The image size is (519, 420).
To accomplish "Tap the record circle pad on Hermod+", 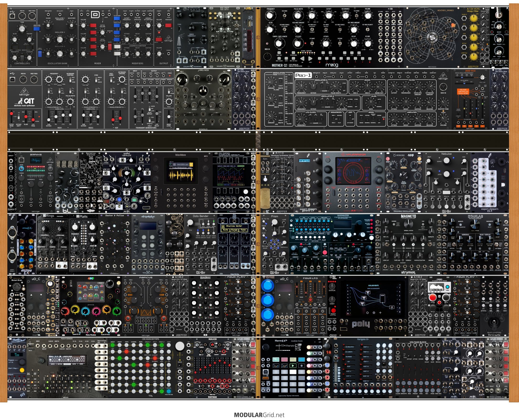I will [301, 366].
